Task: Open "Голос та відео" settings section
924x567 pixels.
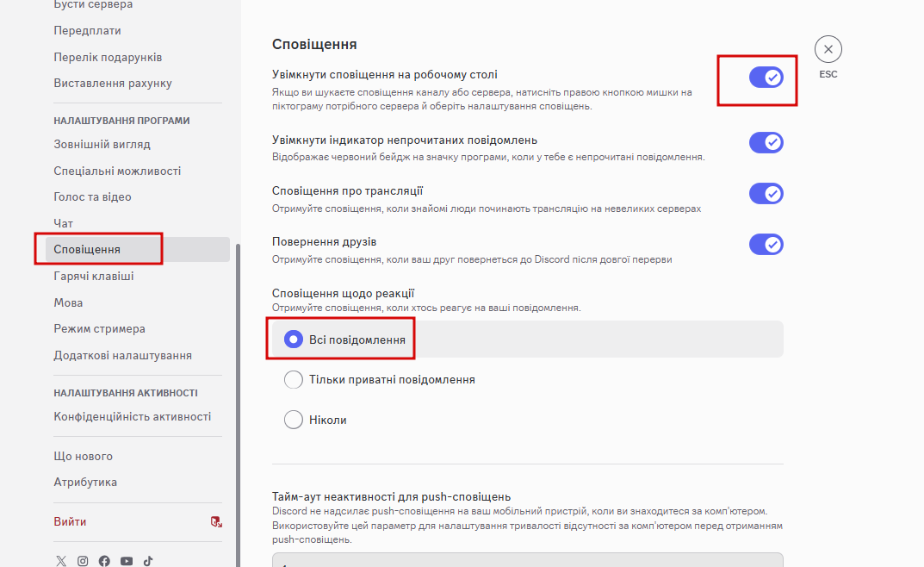Action: click(93, 197)
